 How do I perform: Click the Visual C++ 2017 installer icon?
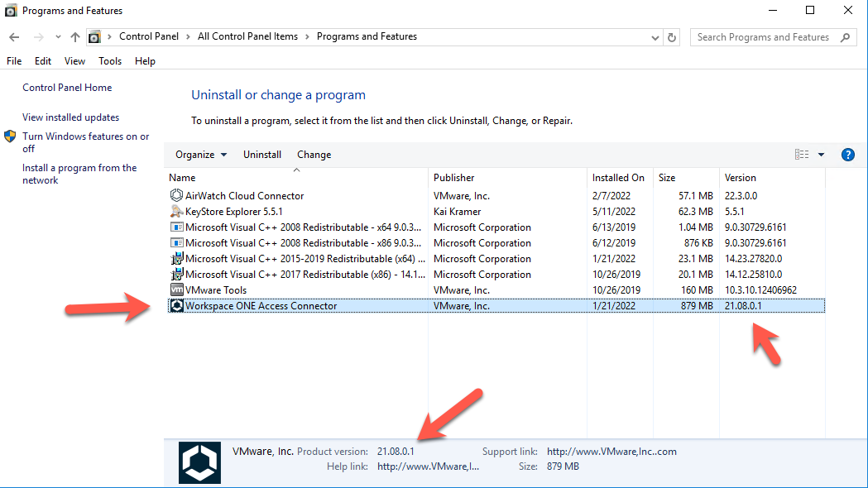coord(176,275)
